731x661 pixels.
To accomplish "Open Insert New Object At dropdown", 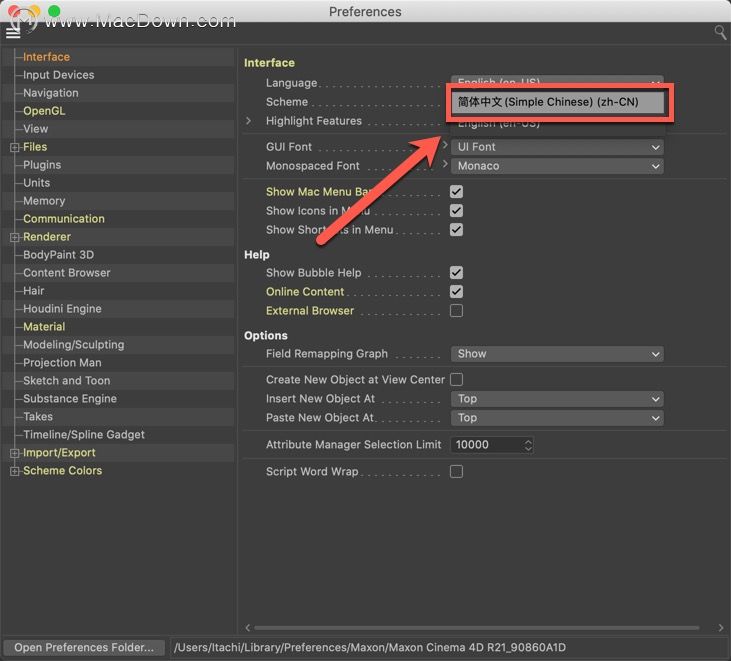I will [557, 399].
